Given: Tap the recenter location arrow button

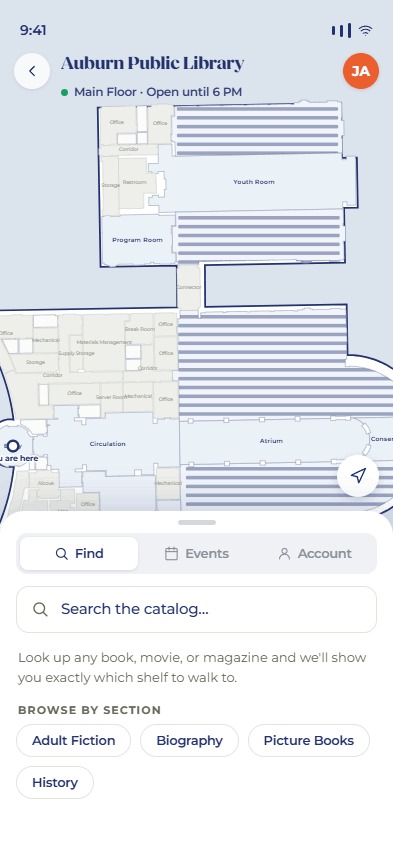Looking at the screenshot, I should pos(358,476).
